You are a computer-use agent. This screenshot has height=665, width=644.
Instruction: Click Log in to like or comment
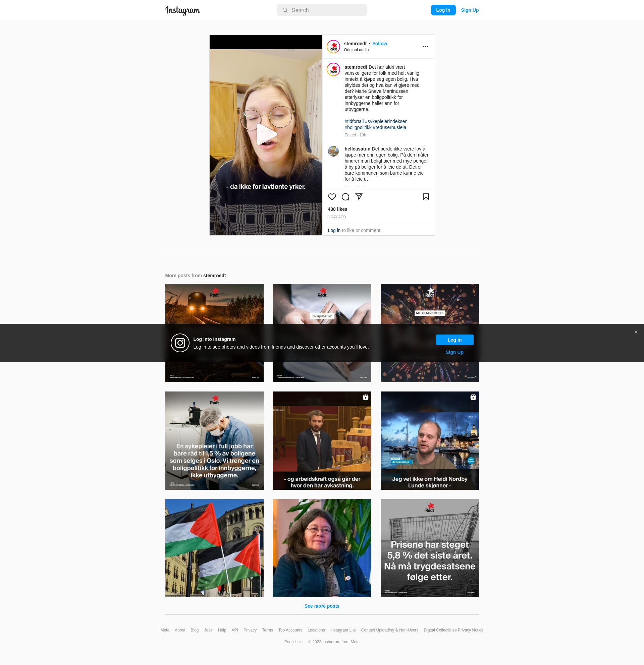coord(334,230)
